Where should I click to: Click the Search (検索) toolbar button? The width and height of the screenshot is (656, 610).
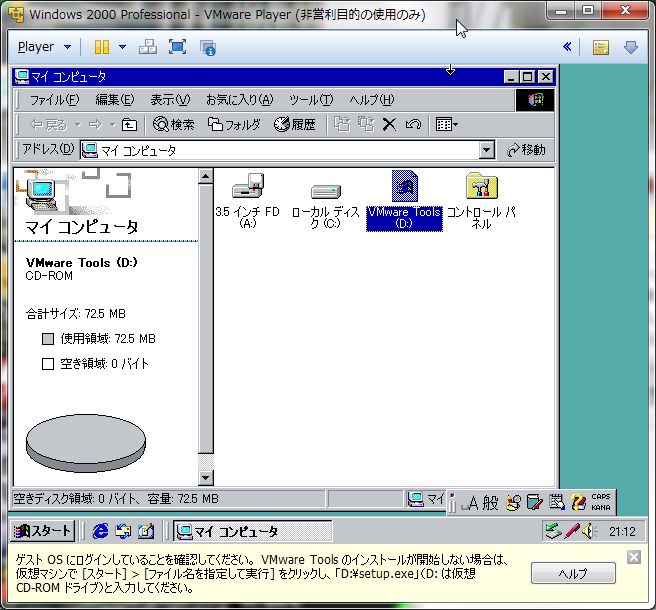pos(174,125)
